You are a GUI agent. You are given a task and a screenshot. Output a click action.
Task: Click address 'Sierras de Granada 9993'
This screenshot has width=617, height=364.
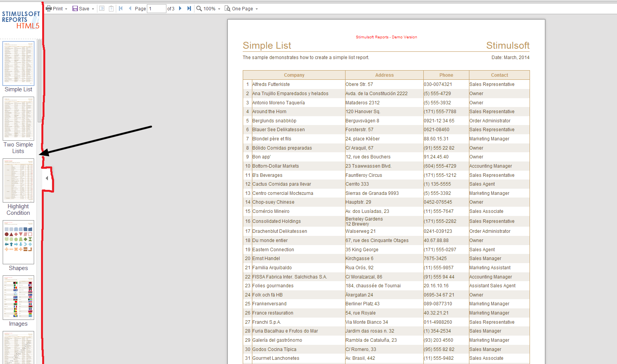click(372, 193)
